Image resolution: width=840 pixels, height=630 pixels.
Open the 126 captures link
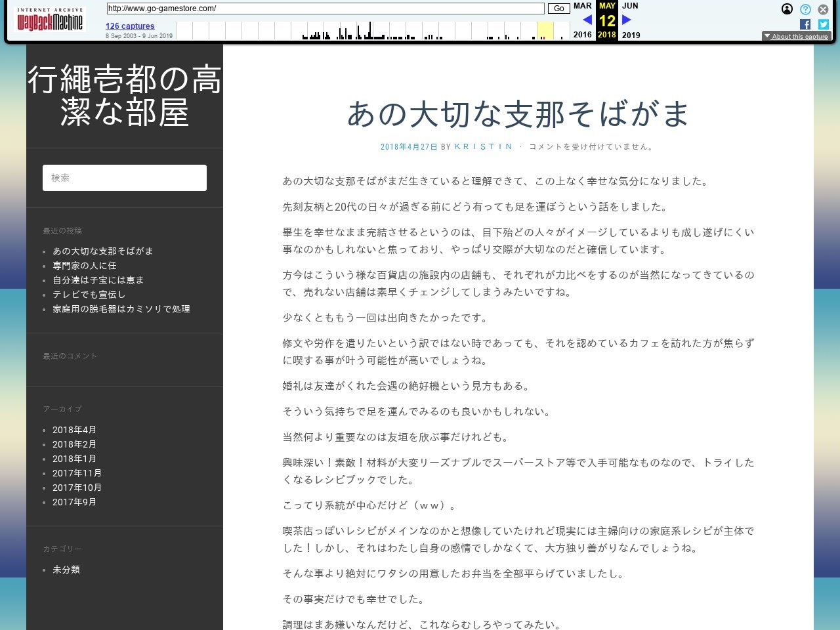click(x=130, y=26)
